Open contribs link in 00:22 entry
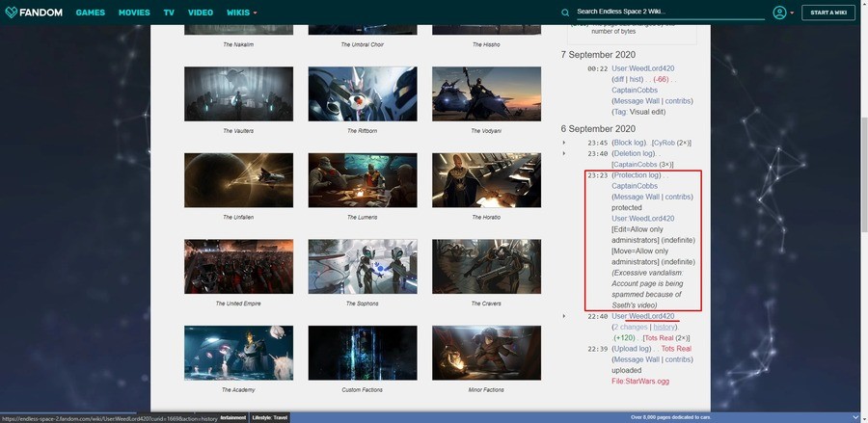 [x=678, y=101]
